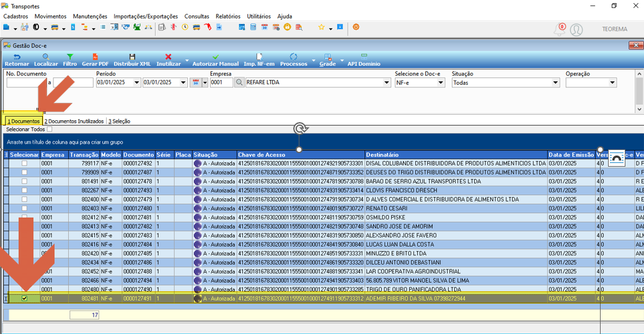Uncheck the selected box for document 0000127491
This screenshot has height=334, width=644.
[25, 299]
